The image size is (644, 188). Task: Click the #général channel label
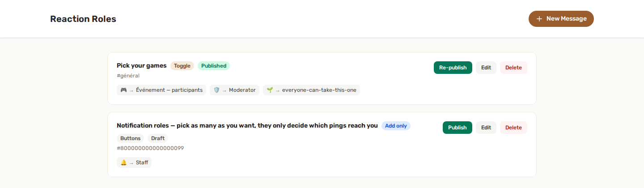pos(128,76)
